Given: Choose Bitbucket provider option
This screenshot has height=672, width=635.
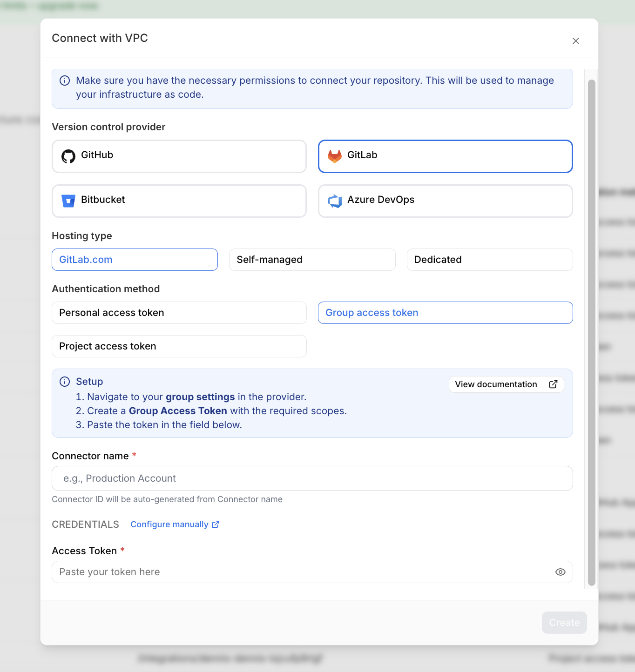Looking at the screenshot, I should click(x=179, y=201).
